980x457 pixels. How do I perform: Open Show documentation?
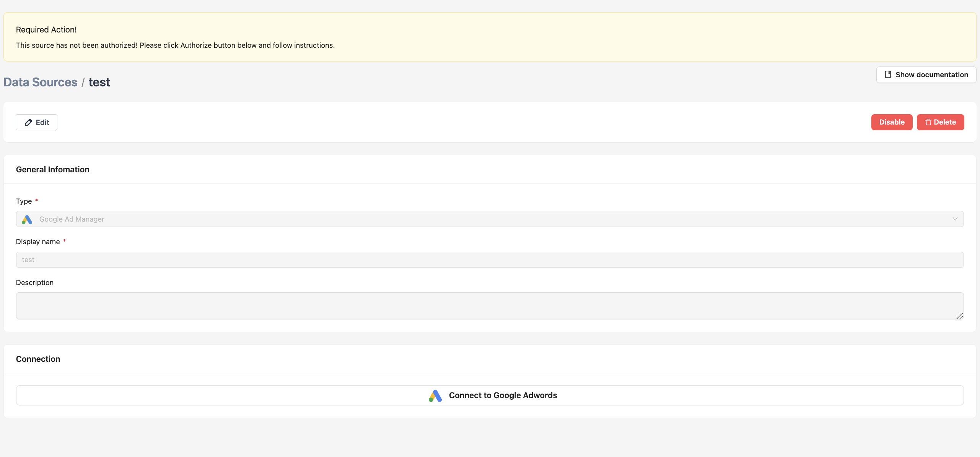coord(926,75)
